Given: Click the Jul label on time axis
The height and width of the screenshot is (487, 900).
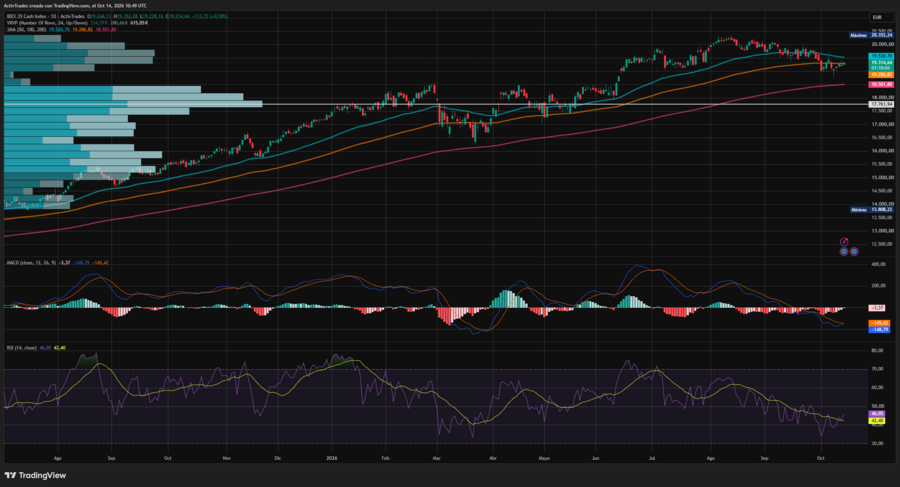Looking at the screenshot, I should pyautogui.click(x=651, y=458).
